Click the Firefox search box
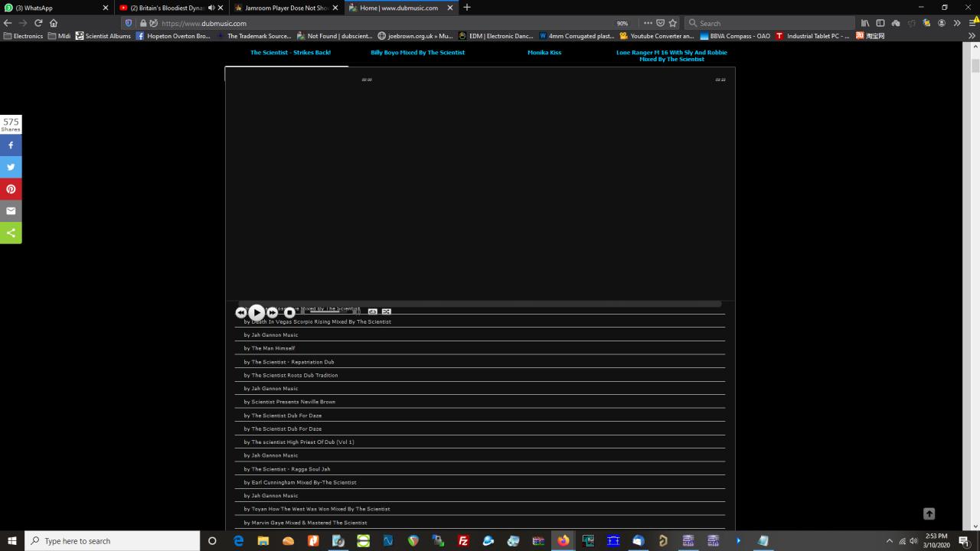The height and width of the screenshot is (551, 980). pyautogui.click(x=769, y=23)
